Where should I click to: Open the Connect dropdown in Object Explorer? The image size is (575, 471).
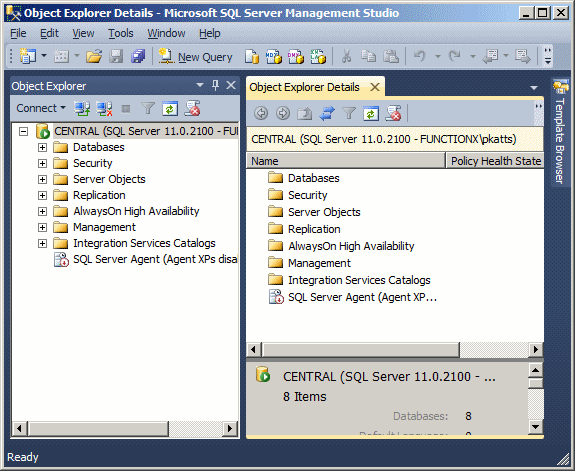tap(41, 108)
